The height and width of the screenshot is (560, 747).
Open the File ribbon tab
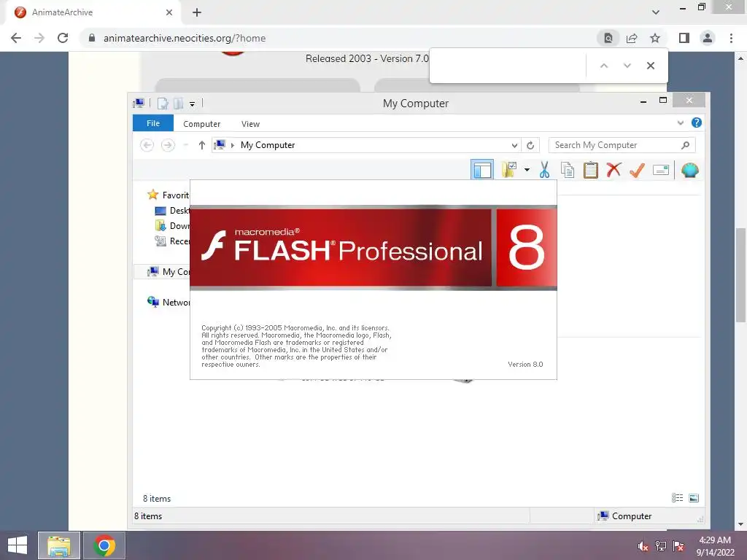coord(153,123)
